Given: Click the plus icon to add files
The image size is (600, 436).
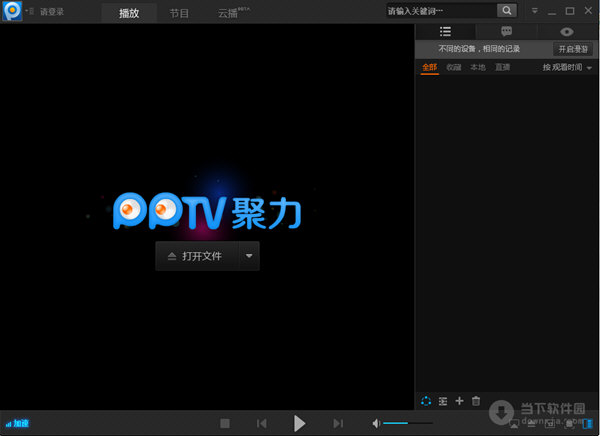Looking at the screenshot, I should [460, 401].
